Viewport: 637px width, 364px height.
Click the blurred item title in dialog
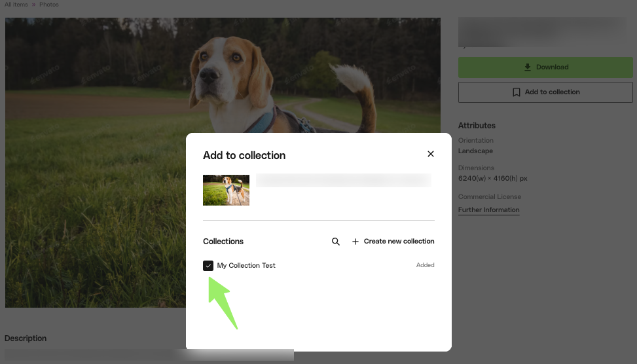coord(342,180)
